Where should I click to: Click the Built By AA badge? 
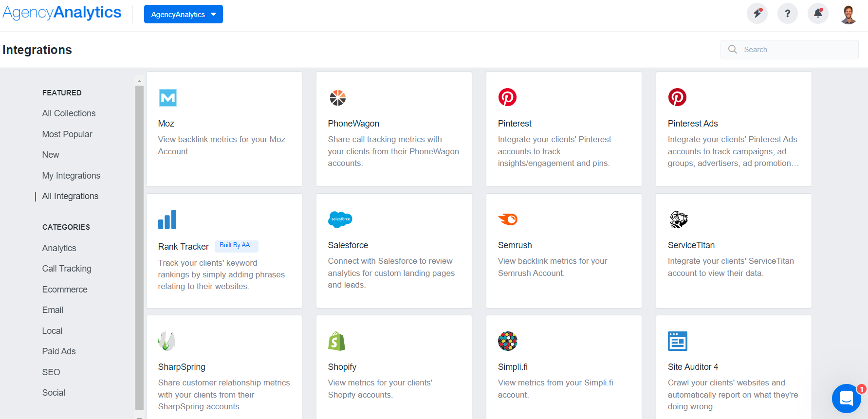point(236,246)
